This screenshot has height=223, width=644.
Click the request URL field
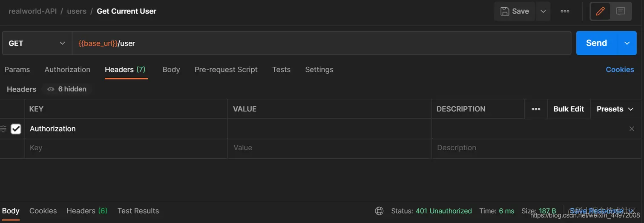322,43
